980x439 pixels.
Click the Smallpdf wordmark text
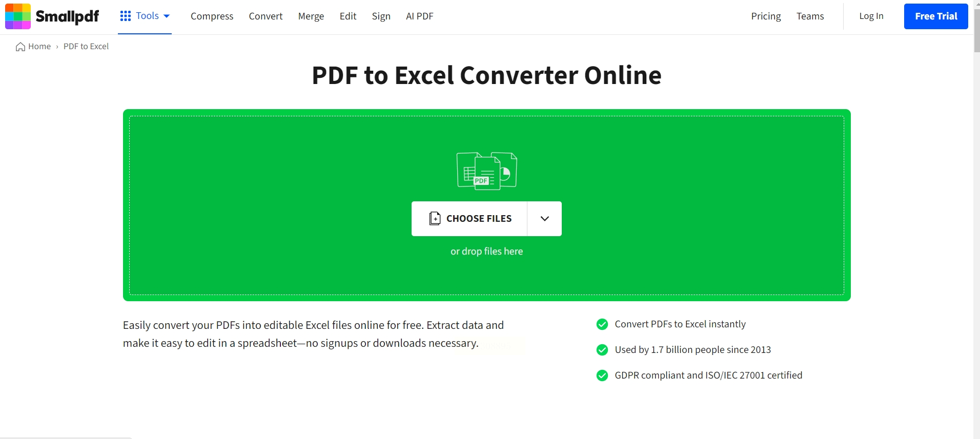click(x=67, y=17)
